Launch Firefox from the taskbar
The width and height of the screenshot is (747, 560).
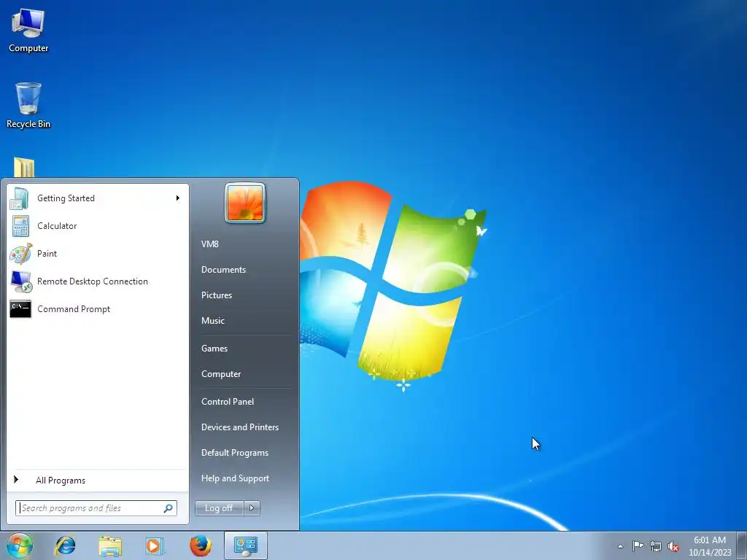(x=201, y=545)
